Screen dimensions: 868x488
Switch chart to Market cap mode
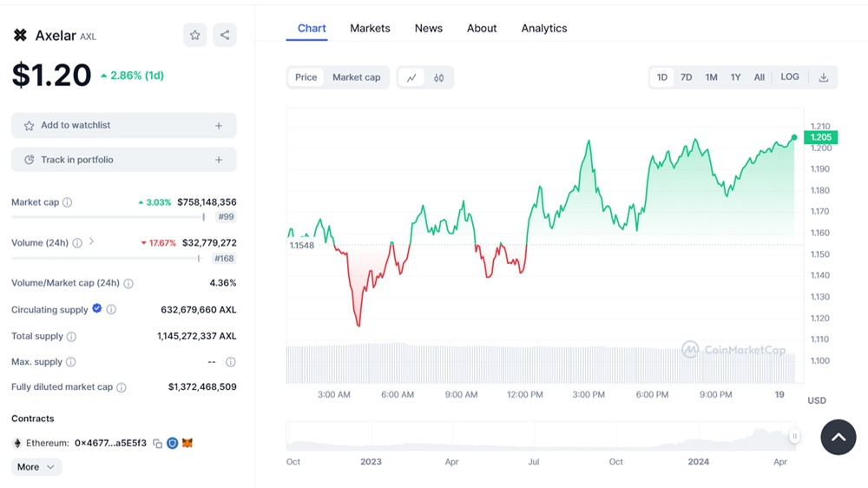pyautogui.click(x=356, y=77)
